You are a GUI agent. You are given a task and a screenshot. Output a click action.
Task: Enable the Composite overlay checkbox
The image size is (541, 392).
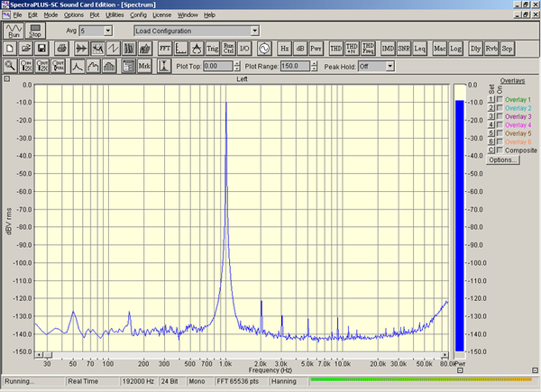500,150
